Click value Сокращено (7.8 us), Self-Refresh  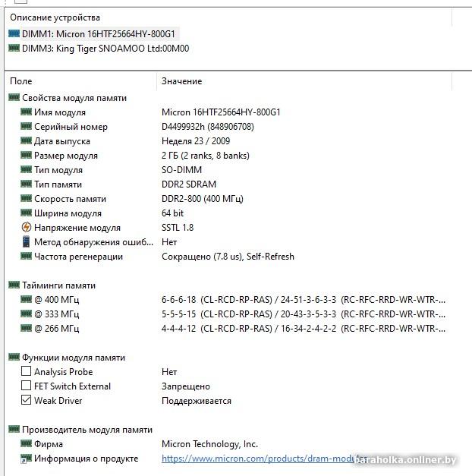click(x=228, y=257)
